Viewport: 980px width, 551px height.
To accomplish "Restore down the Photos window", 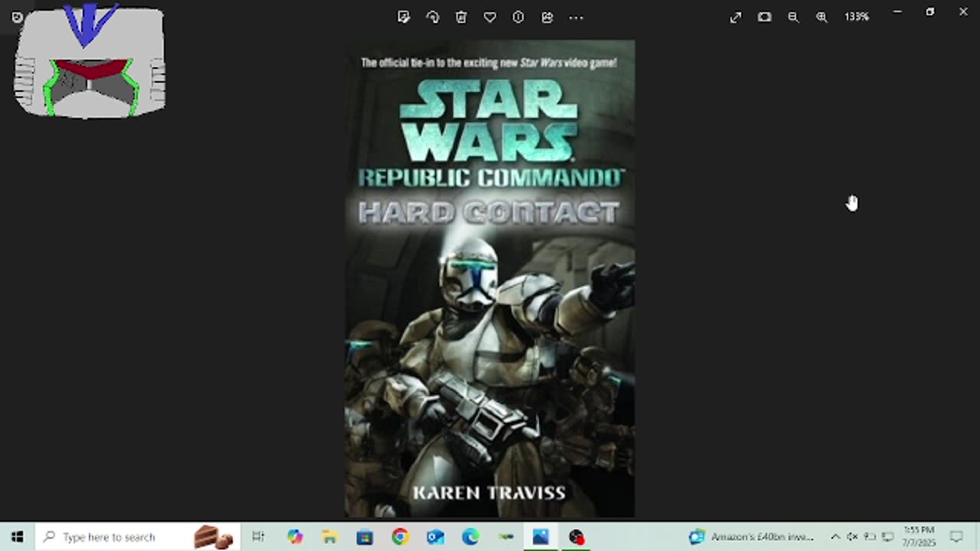I will click(930, 12).
